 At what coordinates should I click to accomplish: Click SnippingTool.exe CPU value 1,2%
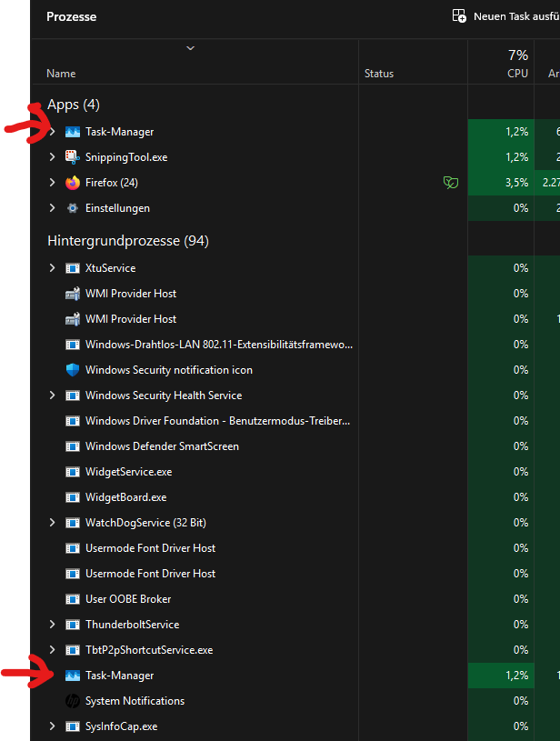click(x=517, y=157)
